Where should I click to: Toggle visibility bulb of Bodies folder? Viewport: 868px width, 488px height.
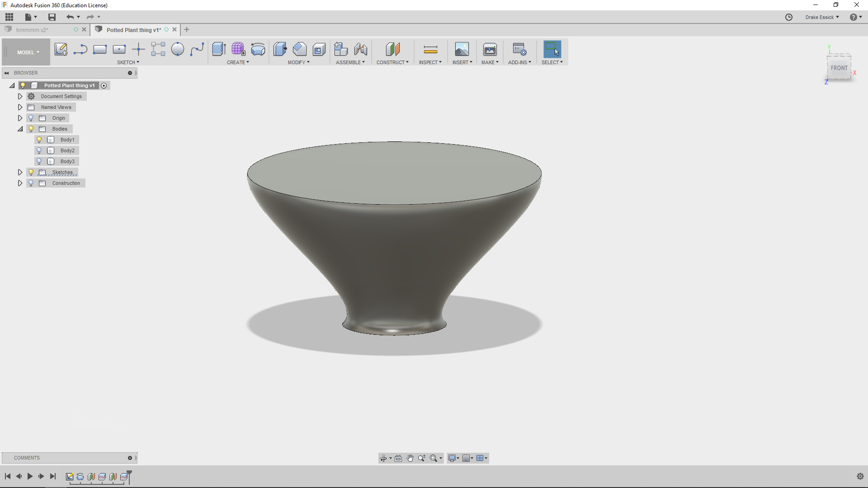pos(31,129)
